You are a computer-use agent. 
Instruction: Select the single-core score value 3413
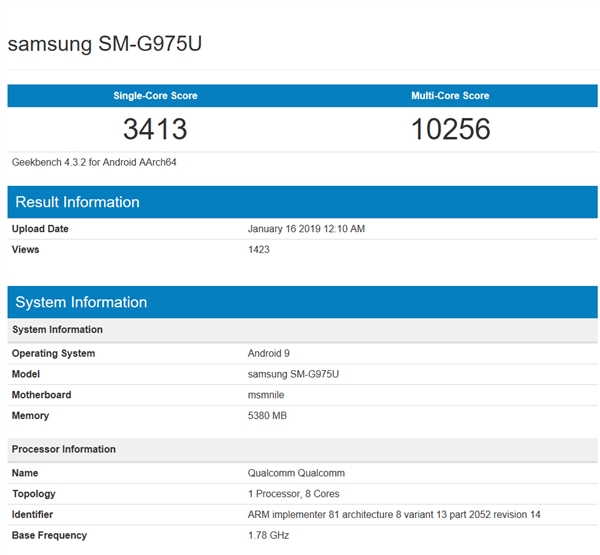(x=155, y=129)
